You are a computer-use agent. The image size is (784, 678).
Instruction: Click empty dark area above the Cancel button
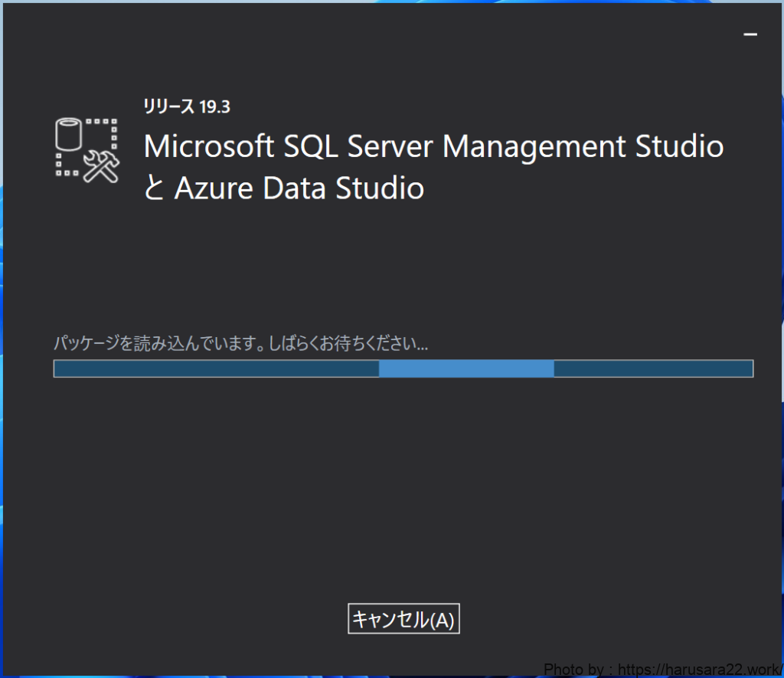click(403, 521)
